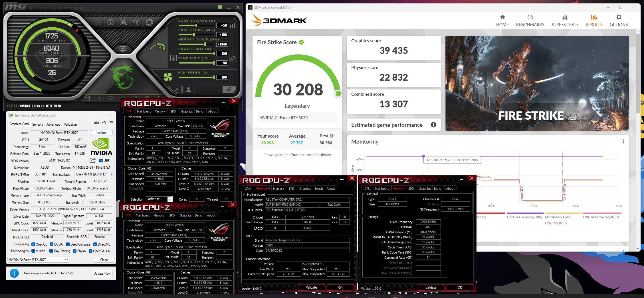Open Afterburner Kombustor K icon
Viewport: 644px width, 298px height.
coord(98,22)
